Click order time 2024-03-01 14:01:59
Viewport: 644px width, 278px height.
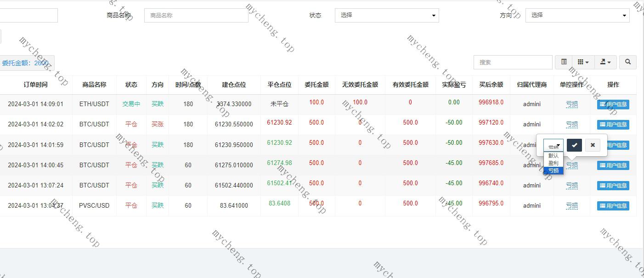coord(35,145)
